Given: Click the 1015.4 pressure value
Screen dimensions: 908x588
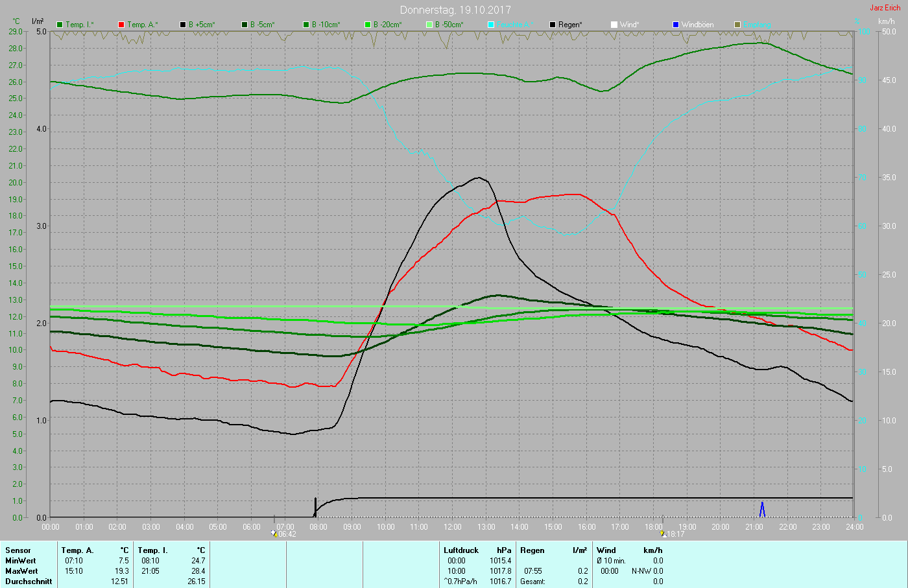Looking at the screenshot, I should 501,561.
